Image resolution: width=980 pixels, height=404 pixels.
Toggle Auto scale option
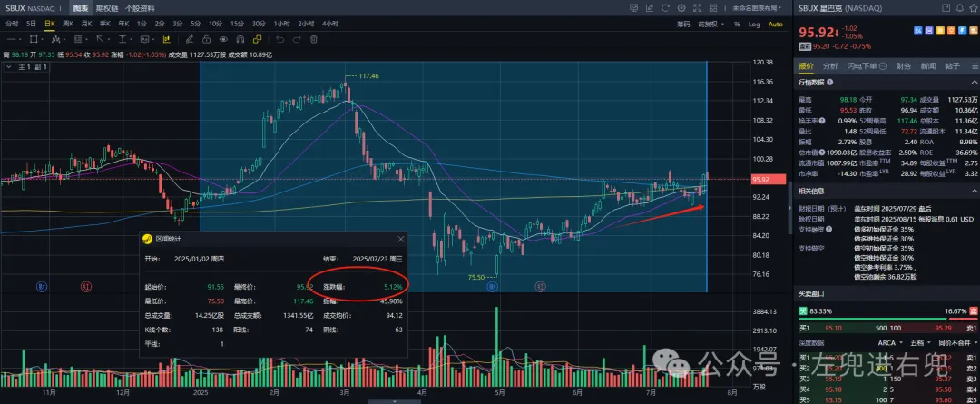point(776,24)
